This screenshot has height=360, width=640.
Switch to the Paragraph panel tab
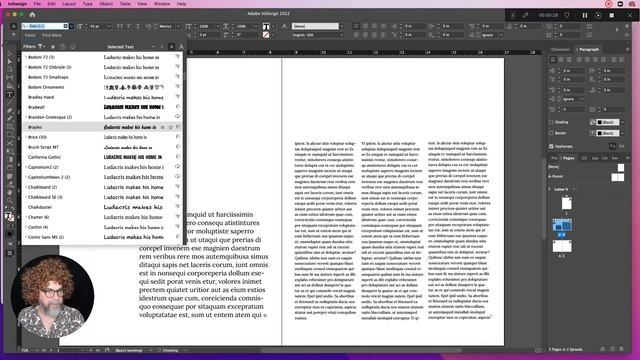point(589,49)
